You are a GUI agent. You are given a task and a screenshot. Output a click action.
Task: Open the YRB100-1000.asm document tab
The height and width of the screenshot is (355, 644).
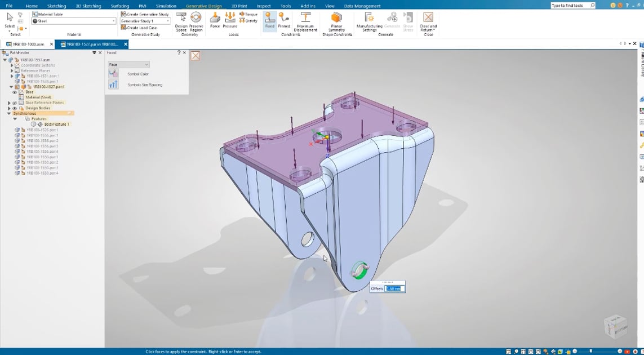(26, 44)
